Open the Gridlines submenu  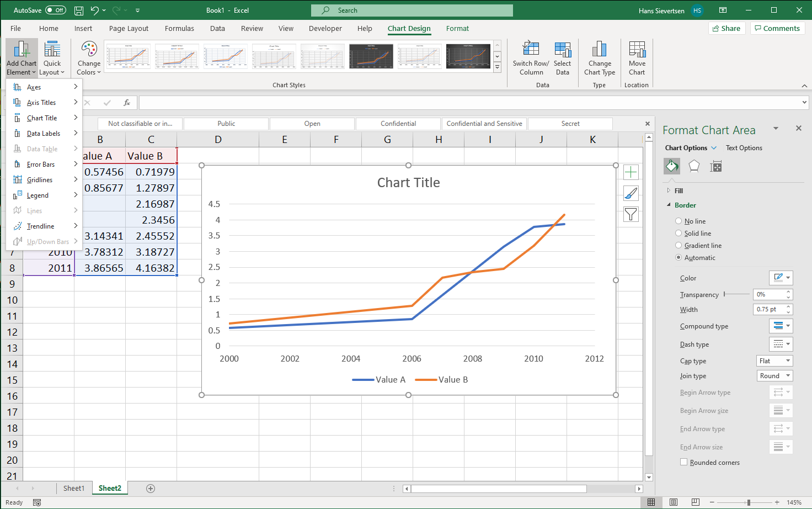(44, 179)
